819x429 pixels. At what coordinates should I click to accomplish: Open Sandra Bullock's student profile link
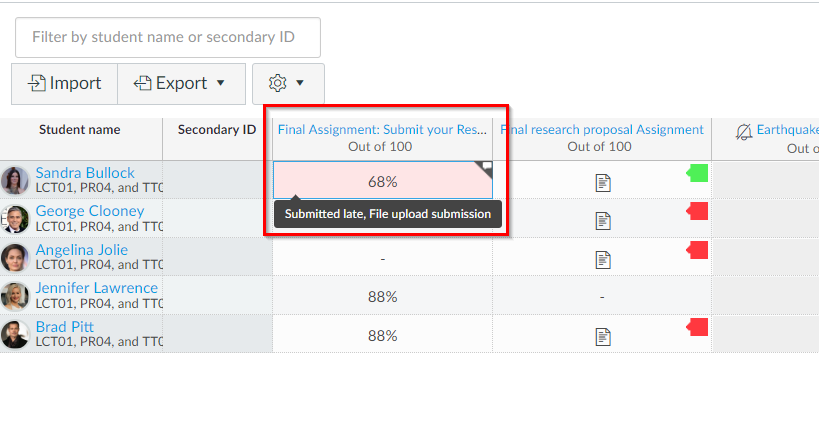click(85, 173)
